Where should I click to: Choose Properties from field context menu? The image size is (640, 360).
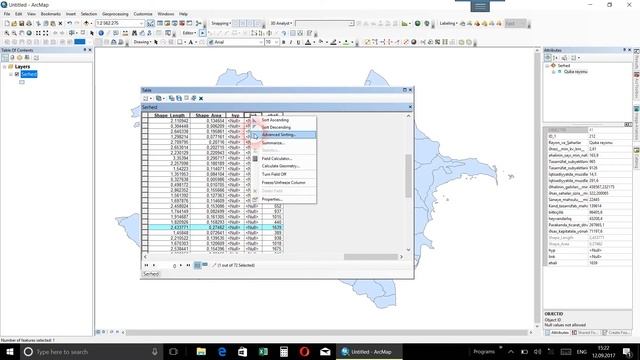(283, 200)
